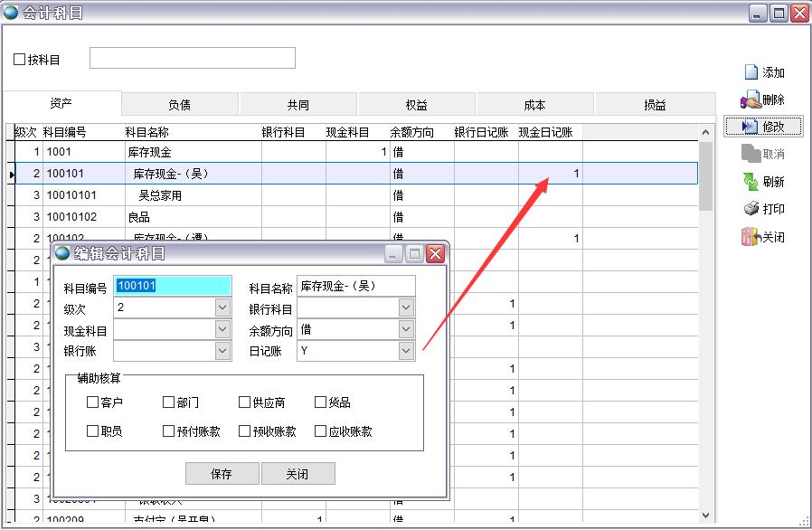Click the 科目名称 input field

click(355, 287)
